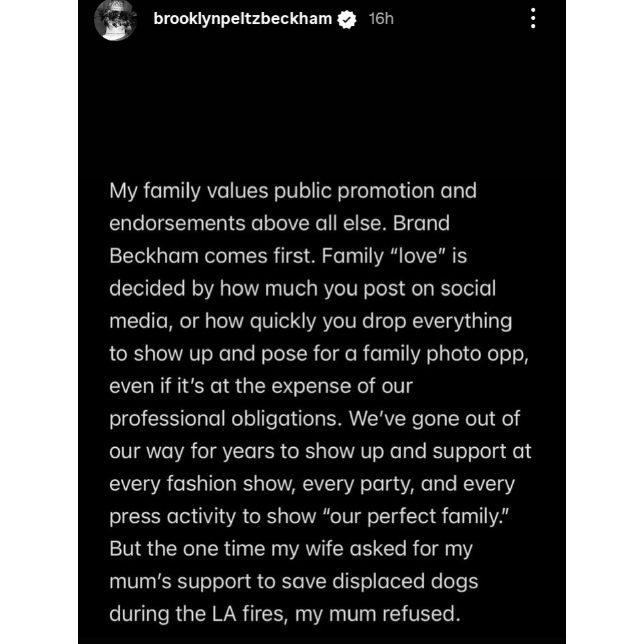Open the three-dot more options menu
This screenshot has height=644, width=644.
(x=533, y=19)
